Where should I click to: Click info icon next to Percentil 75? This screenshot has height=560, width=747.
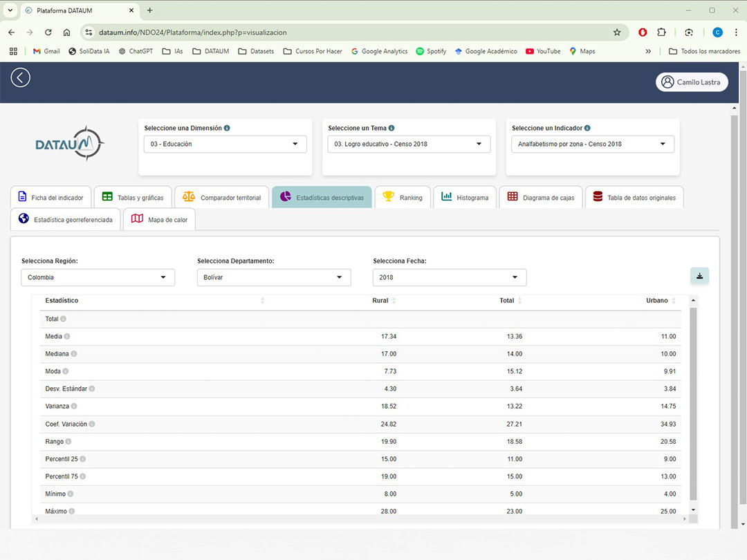[x=82, y=476]
